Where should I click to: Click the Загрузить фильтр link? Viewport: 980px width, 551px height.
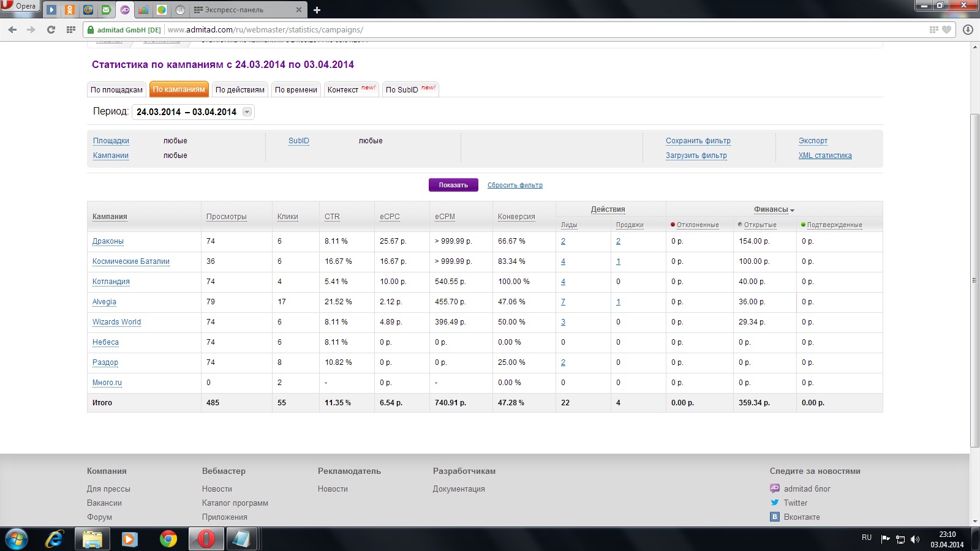click(x=696, y=156)
